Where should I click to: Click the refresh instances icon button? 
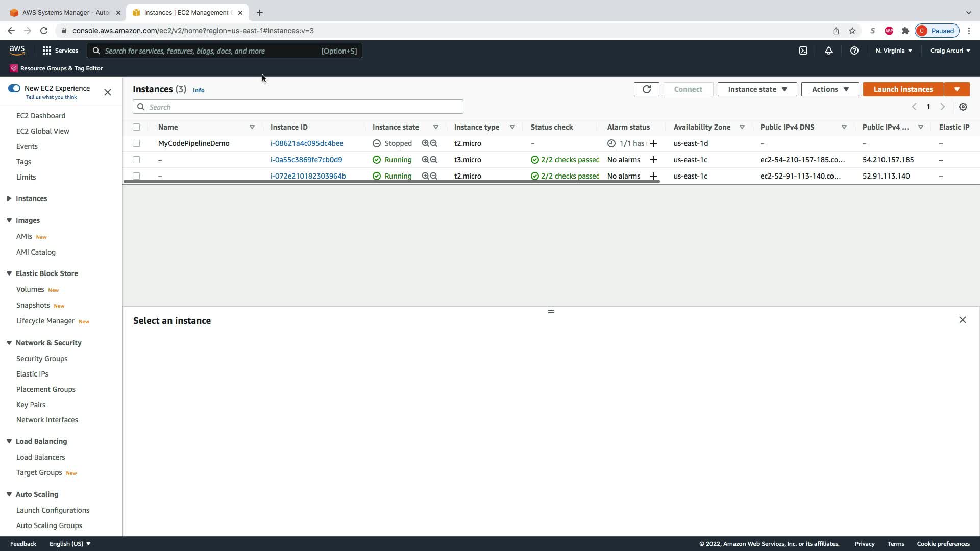coord(646,89)
